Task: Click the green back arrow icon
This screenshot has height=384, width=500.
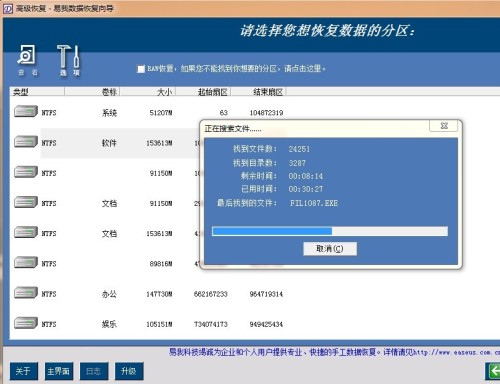Action: [x=493, y=371]
